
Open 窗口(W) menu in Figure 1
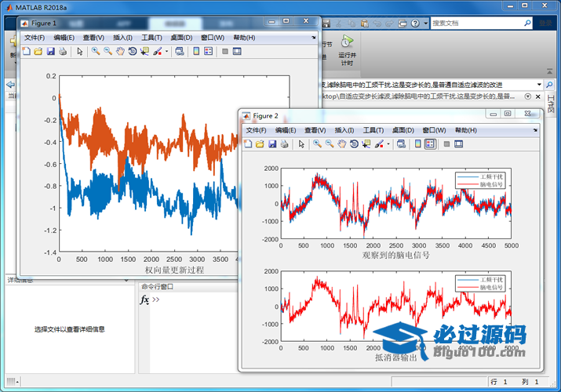pyautogui.click(x=213, y=38)
